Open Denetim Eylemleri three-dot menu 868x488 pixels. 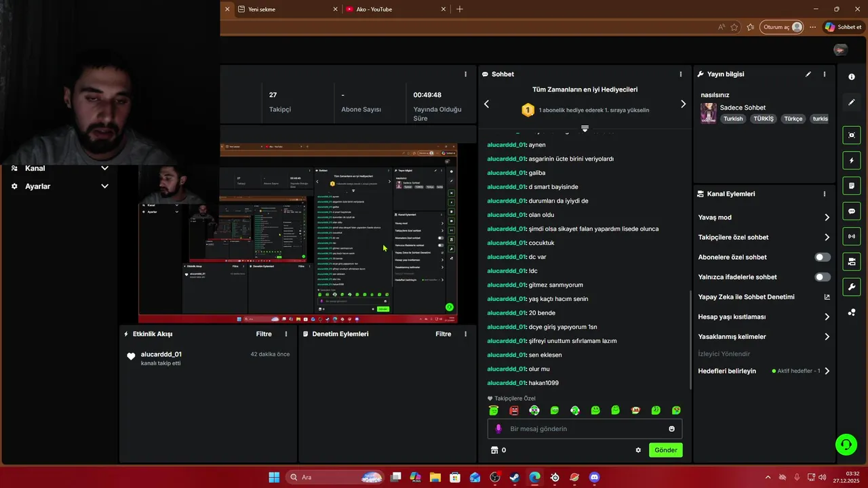(465, 334)
